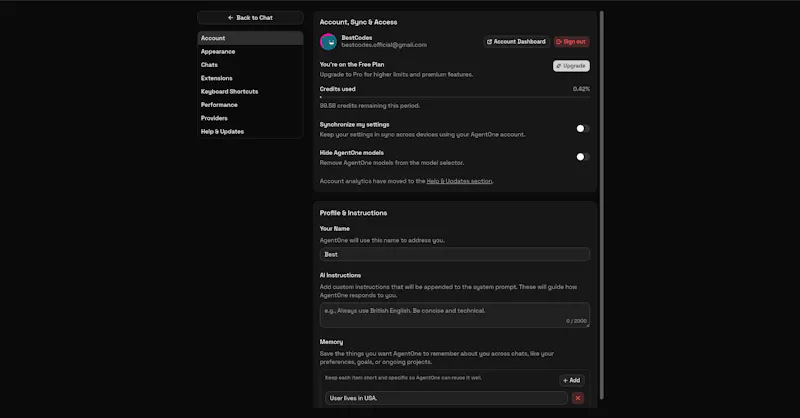Click the bestcodes.official@gmail.com email text
This screenshot has height=418, width=800.
[x=384, y=45]
